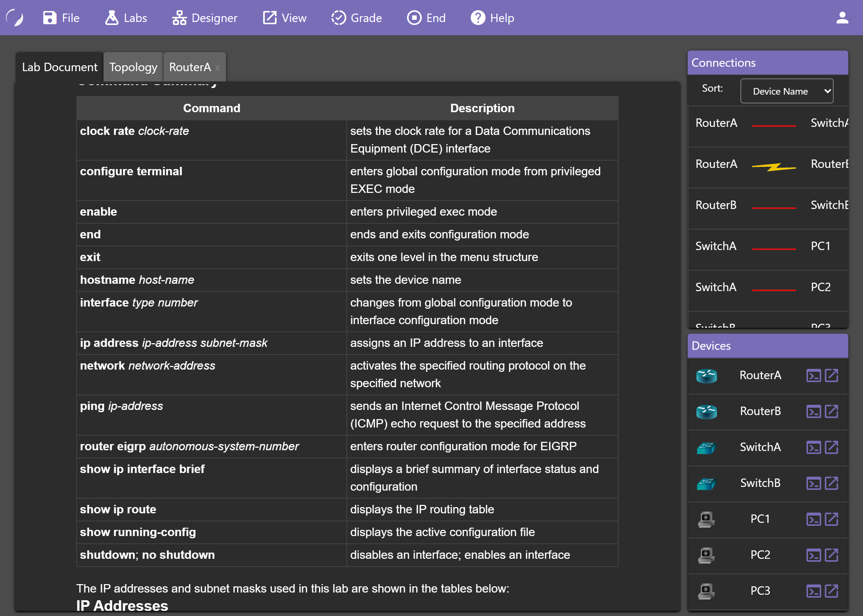Launch SwitchA console terminal icon
Screen dimensions: 863x616
coord(813,447)
